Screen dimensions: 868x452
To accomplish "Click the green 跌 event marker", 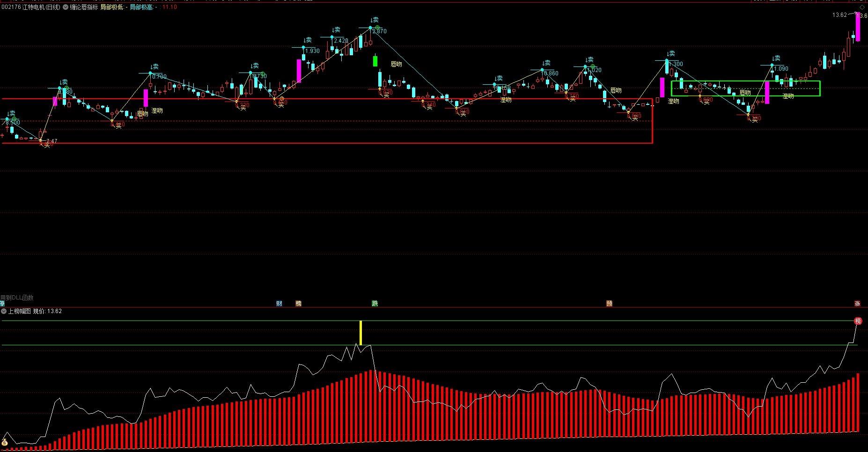I will (x=375, y=304).
